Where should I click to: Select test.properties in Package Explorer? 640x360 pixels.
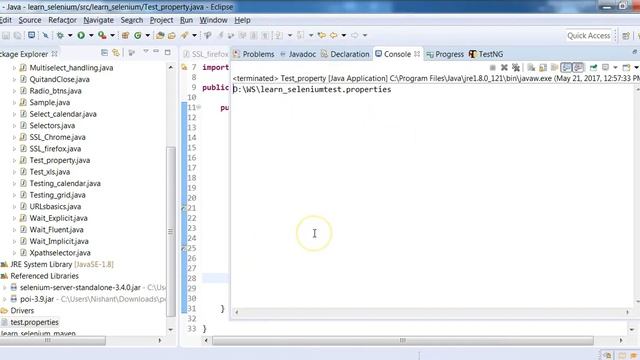34,322
